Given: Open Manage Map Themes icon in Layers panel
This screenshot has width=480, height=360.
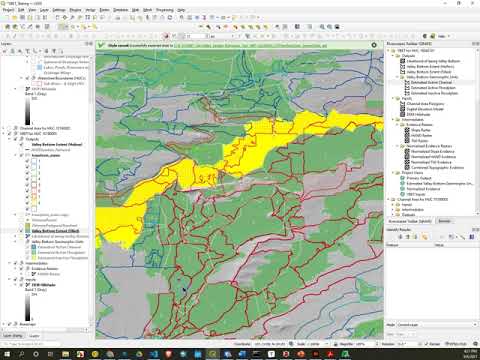Looking at the screenshot, I should pos(20,51).
